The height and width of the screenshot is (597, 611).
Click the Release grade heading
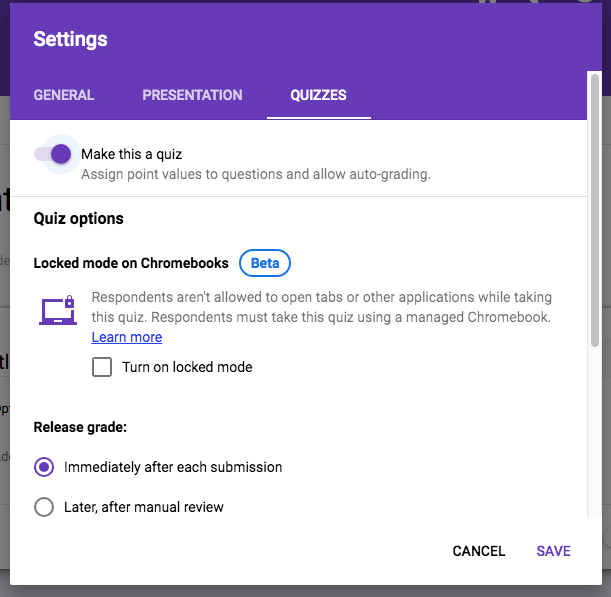pos(80,427)
